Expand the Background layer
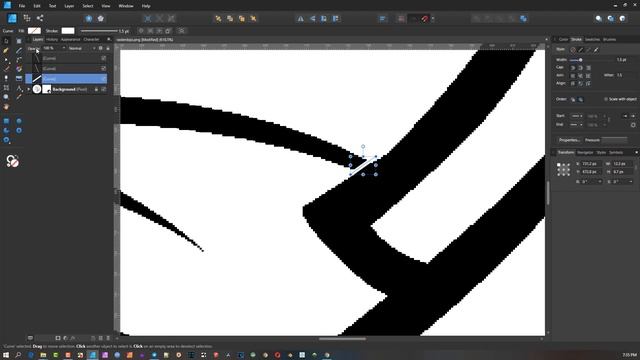Viewport: 640px width, 360px height. point(29,89)
